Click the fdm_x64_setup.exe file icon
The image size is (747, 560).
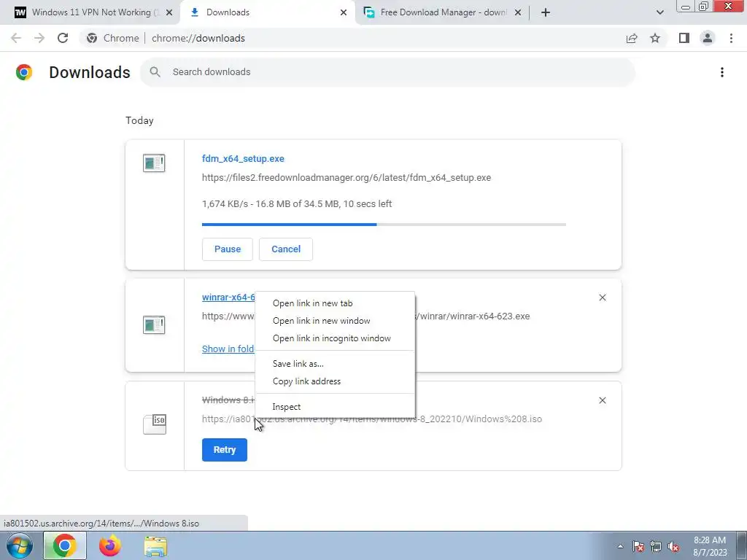154,163
